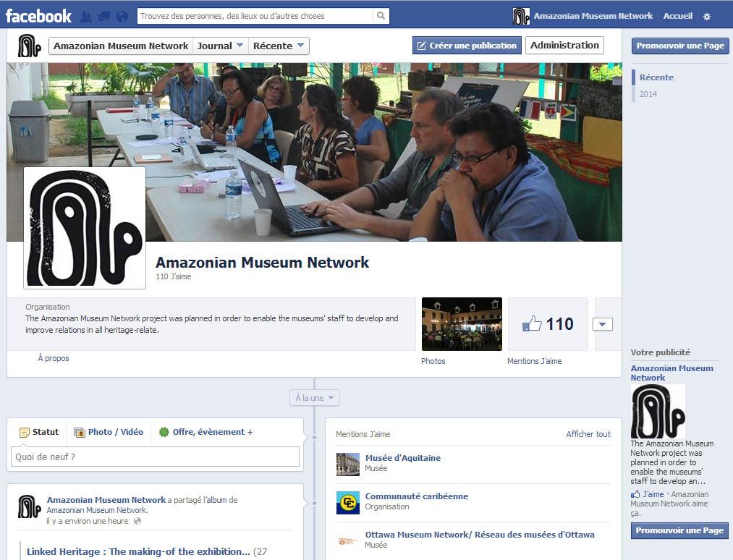Select the Offre, évènement + tab
Screen dimensions: 733x560
pyautogui.click(x=206, y=432)
